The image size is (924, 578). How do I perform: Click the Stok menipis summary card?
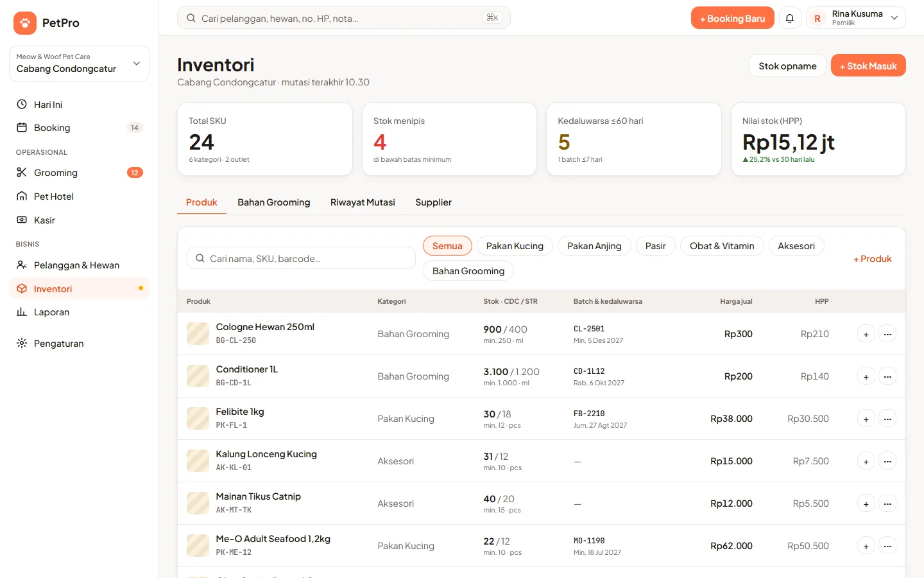pos(449,139)
